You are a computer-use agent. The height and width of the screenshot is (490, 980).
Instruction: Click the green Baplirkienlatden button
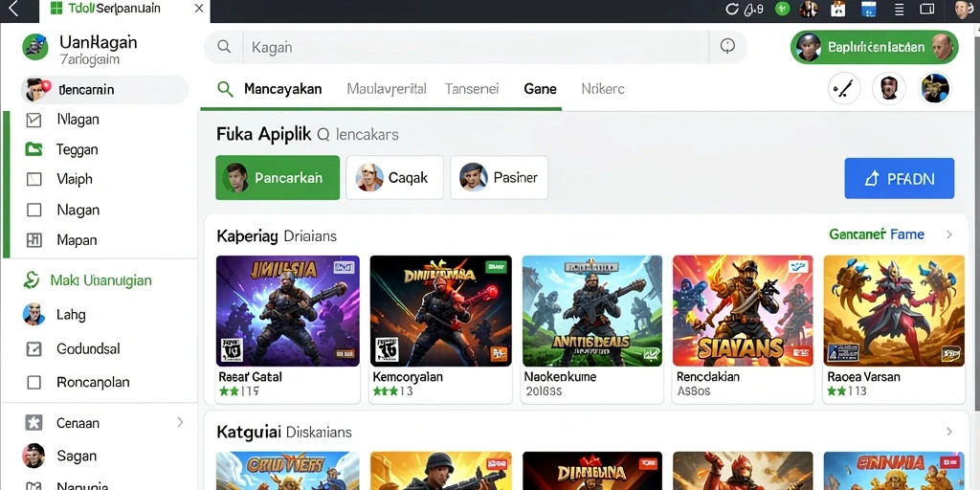874,47
